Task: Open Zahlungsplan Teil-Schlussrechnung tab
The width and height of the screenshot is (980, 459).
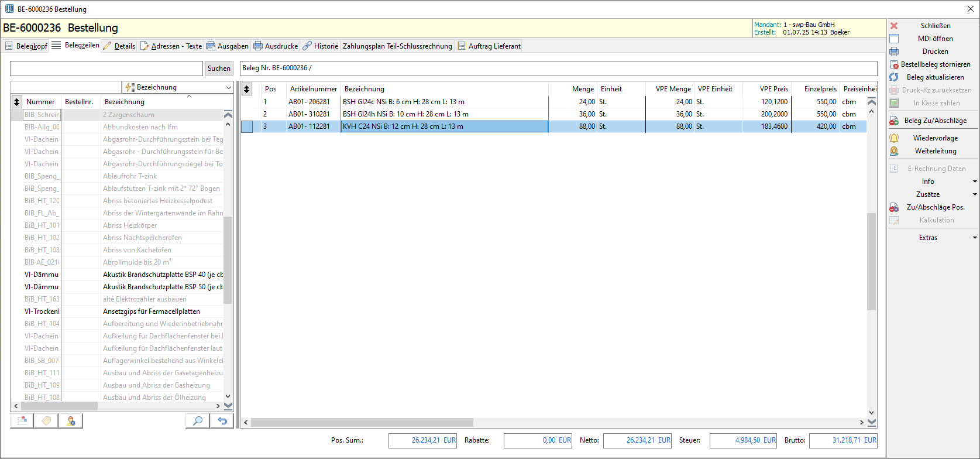Action: click(397, 46)
